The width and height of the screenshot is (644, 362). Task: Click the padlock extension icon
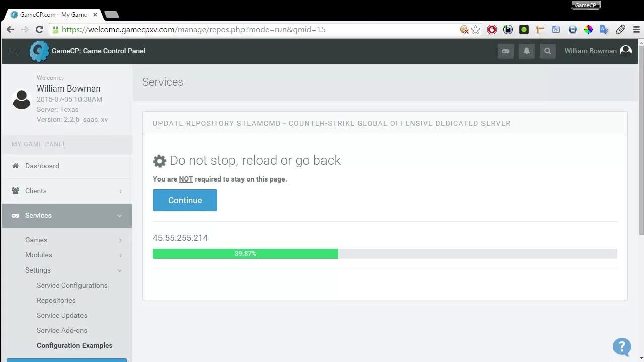[508, 30]
